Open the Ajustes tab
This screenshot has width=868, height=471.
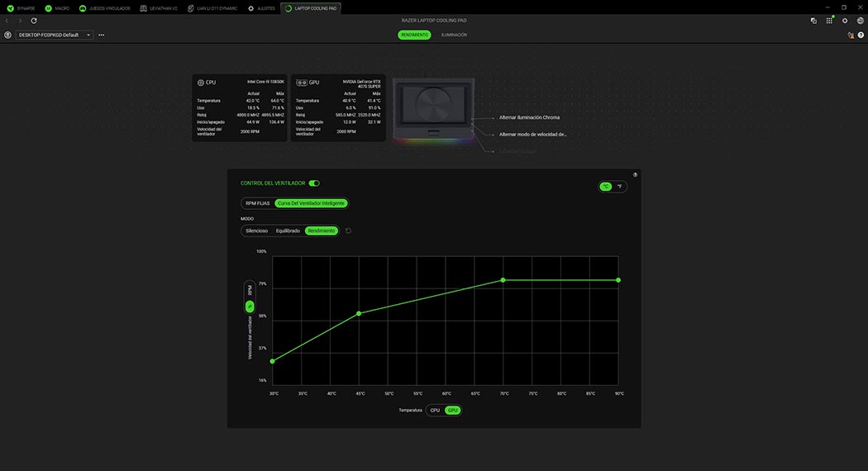(261, 8)
